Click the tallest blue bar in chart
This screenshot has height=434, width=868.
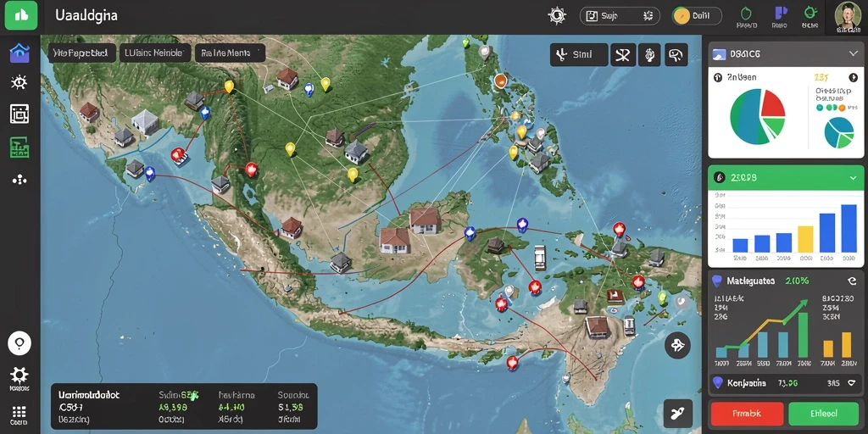[849, 229]
